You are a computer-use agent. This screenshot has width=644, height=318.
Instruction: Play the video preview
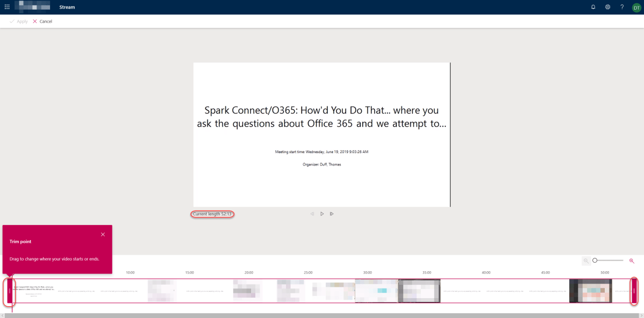322,213
